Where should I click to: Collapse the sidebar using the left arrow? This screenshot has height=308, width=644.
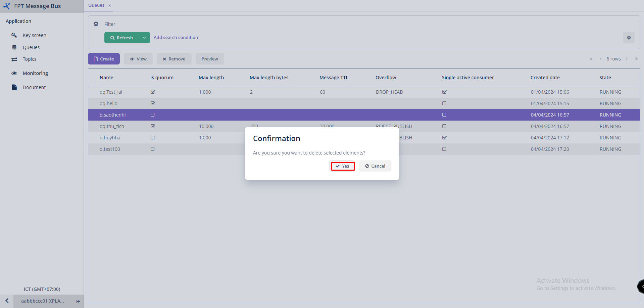[7, 301]
